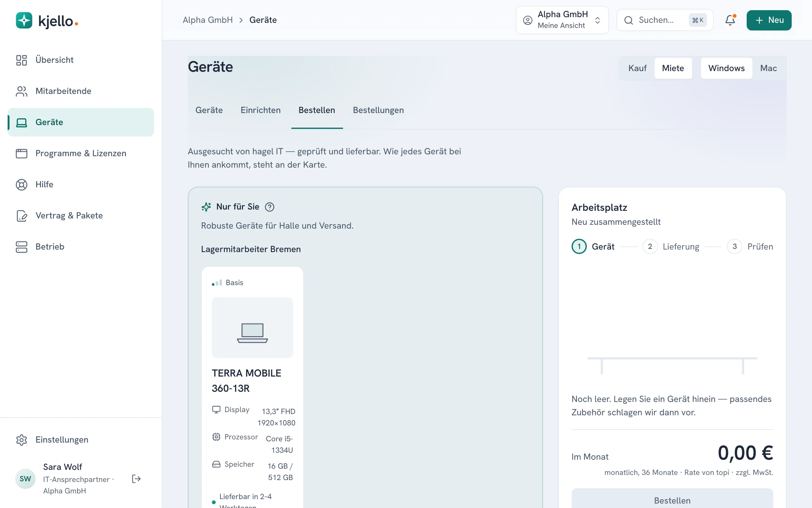Go to step 3 Prüfen
This screenshot has width=812, height=508.
(x=750, y=247)
